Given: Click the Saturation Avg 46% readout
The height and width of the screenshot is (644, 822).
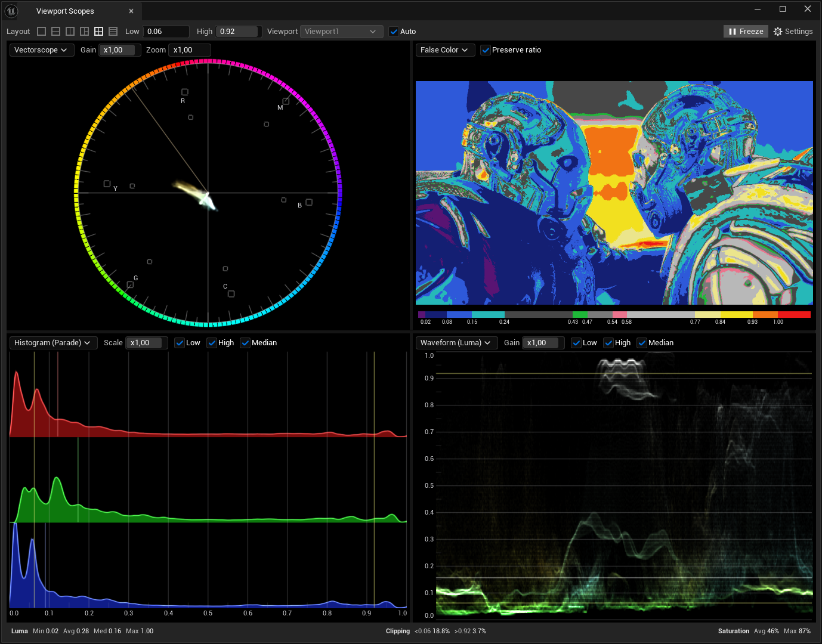Looking at the screenshot, I should click(767, 631).
